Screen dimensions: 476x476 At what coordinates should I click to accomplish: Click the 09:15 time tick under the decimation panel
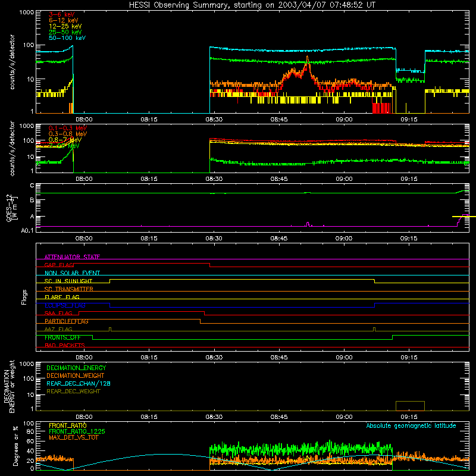pyautogui.click(x=409, y=417)
